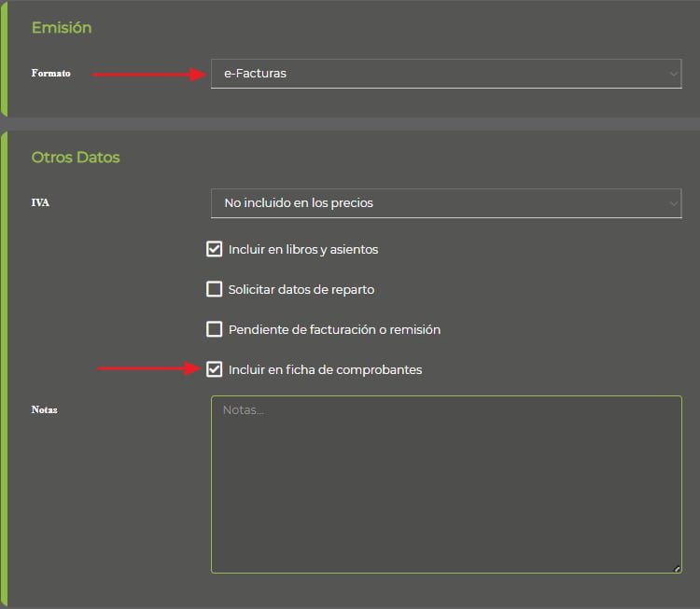The height and width of the screenshot is (609, 700).
Task: Click the 'Solicitar datos de reparto' label text
Action: (x=301, y=289)
